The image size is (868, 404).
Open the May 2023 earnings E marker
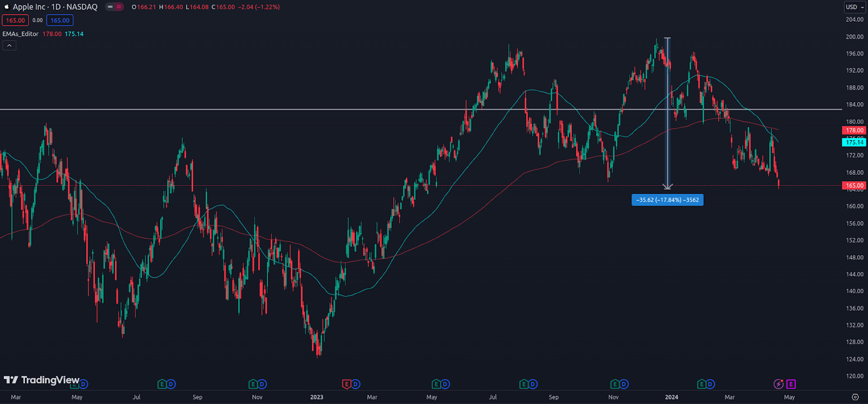[436, 384]
